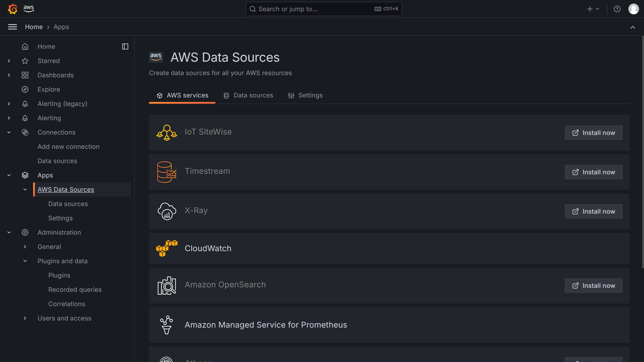The width and height of the screenshot is (644, 362).
Task: Install the X-Ray plugin now
Action: coord(593,211)
